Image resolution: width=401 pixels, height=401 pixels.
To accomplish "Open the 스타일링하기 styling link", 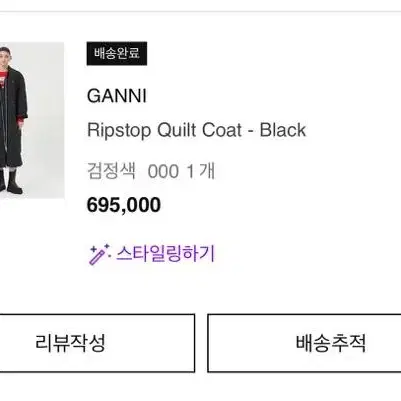I will [152, 254].
